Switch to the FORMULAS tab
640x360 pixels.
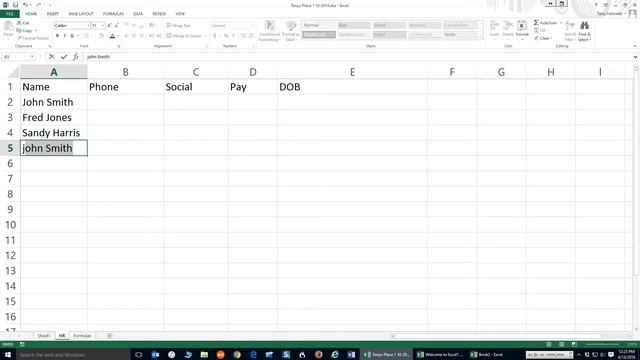click(113, 14)
